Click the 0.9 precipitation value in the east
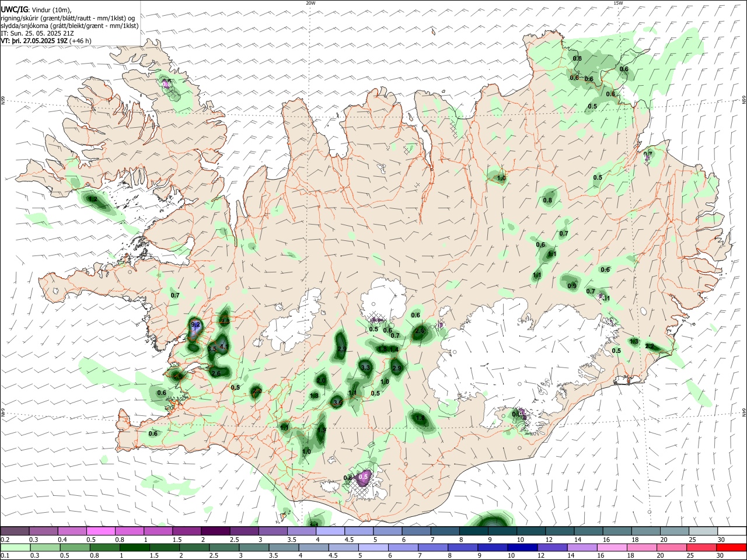 pyautogui.click(x=572, y=286)
